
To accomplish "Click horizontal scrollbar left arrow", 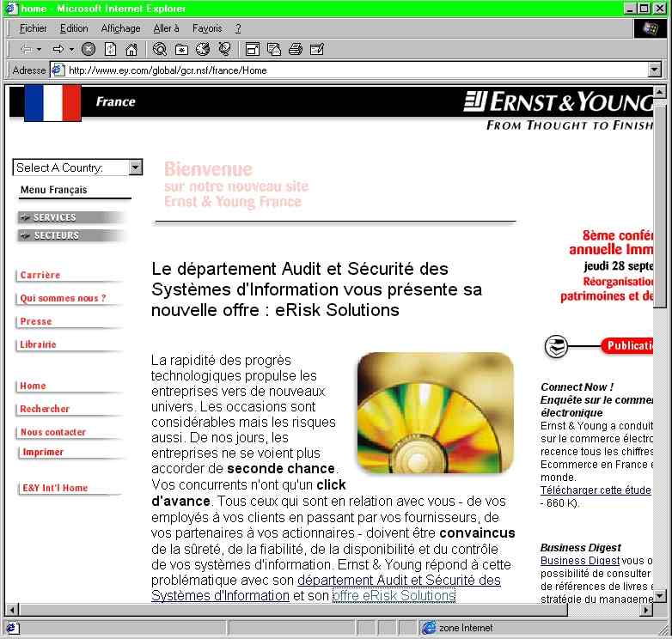I will tap(12, 610).
